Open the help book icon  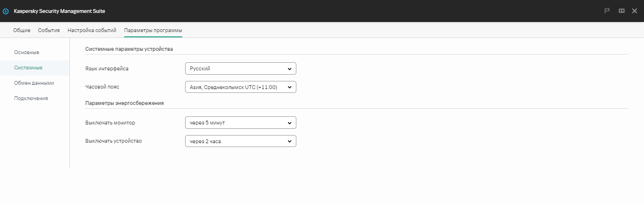click(x=621, y=11)
